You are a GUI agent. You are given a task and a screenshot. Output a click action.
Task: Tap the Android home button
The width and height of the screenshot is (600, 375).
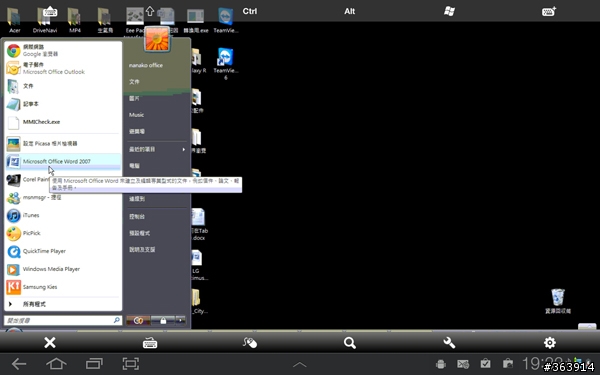[x=56, y=364]
